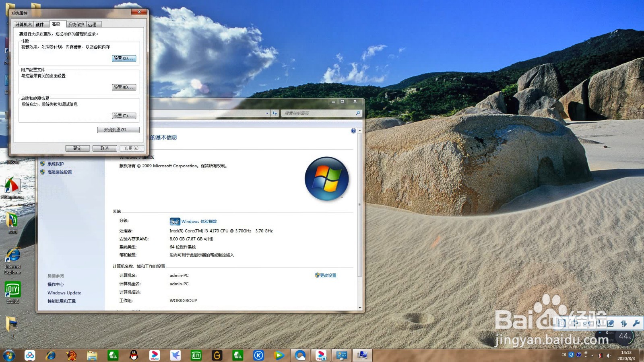The width and height of the screenshot is (644, 362).
Task: Click the 应用(A) button
Action: (132, 148)
